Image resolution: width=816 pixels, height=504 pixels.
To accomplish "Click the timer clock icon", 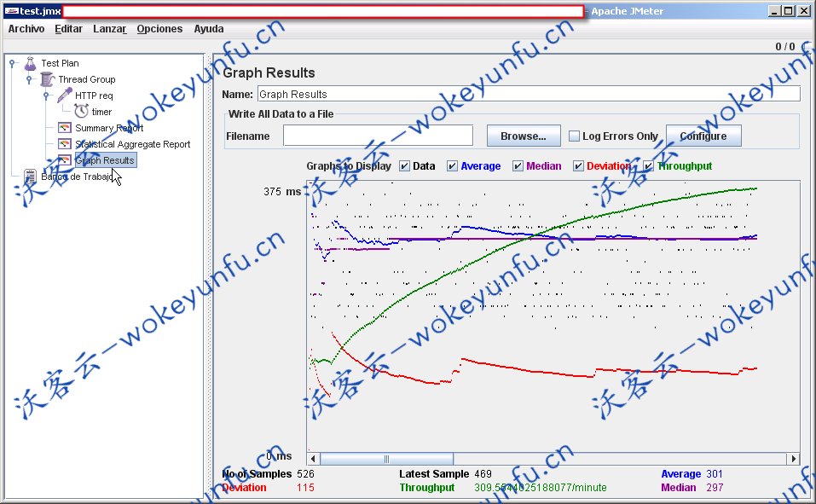I will [x=81, y=111].
